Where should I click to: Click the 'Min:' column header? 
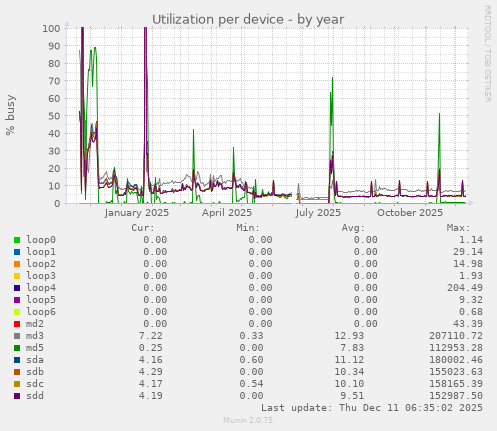click(x=248, y=228)
